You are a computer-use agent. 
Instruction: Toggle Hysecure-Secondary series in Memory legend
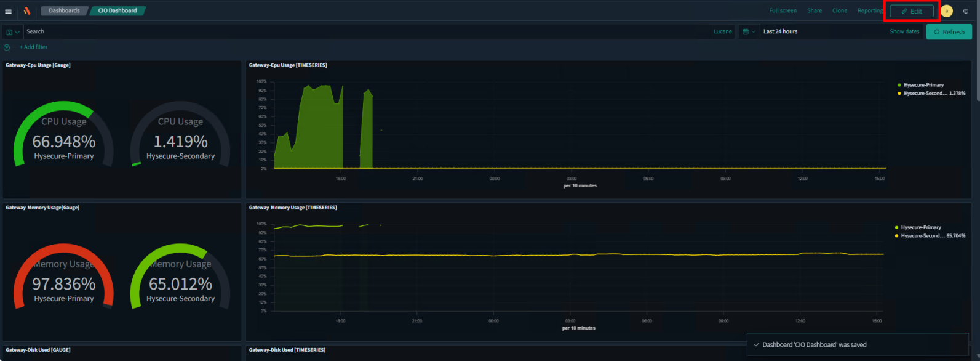point(923,236)
